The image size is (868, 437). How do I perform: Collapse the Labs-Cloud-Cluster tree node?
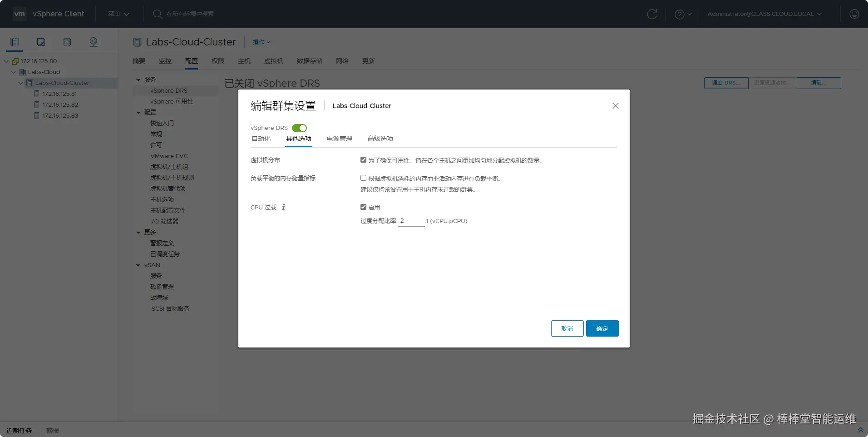(21, 83)
